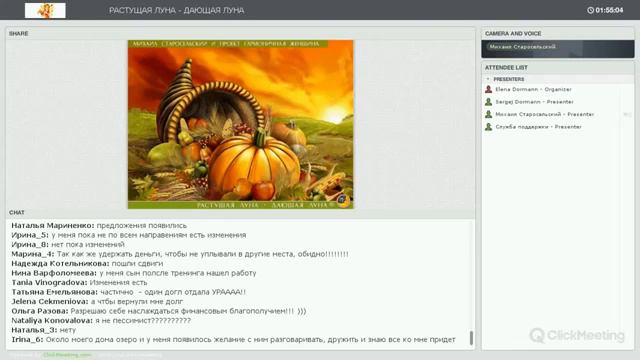The image size is (640, 360).
Task: Select the Служба поддержки presenter avatar icon
Action: click(488, 127)
